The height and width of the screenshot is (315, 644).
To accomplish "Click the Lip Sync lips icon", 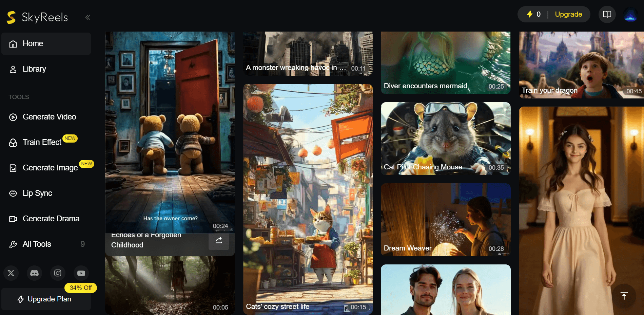I will [13, 193].
